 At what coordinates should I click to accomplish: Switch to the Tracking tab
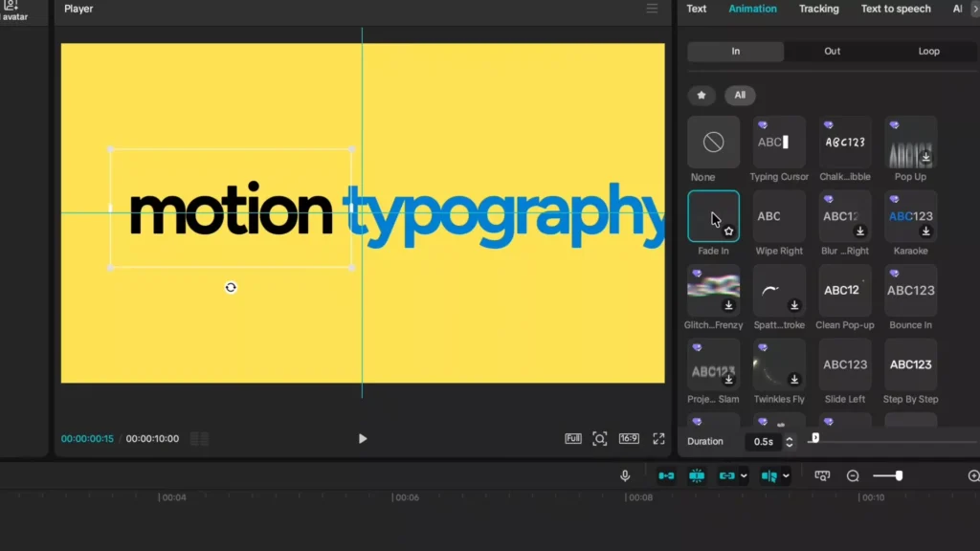click(818, 9)
